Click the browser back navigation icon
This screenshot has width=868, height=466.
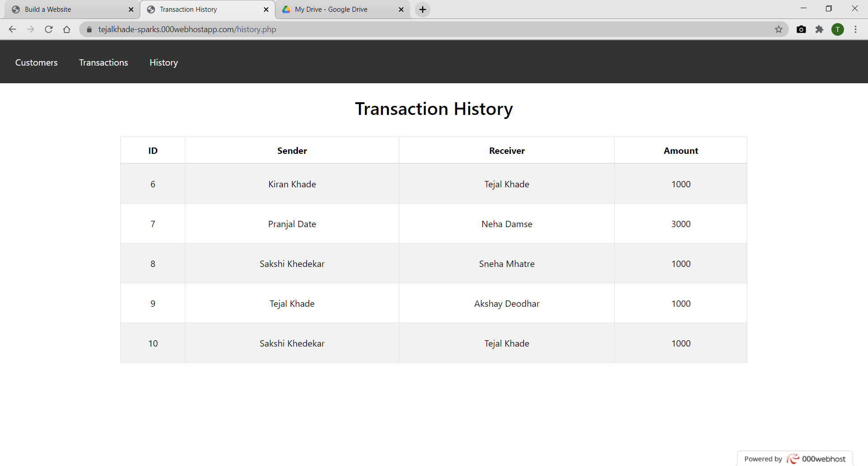pos(12,29)
